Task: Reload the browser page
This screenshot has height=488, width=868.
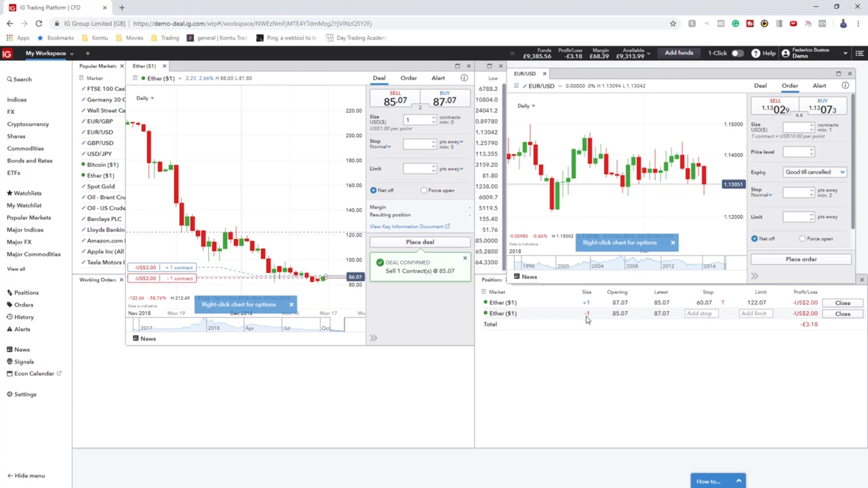Action: point(39,23)
